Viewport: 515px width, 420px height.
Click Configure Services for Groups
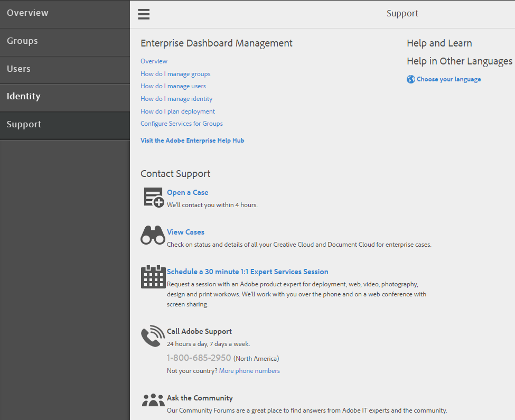[x=181, y=123]
